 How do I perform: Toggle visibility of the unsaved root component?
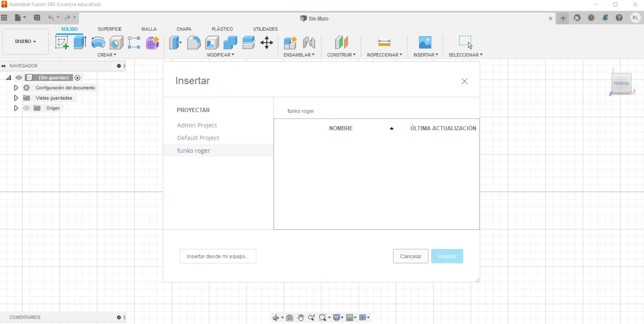pos(19,78)
